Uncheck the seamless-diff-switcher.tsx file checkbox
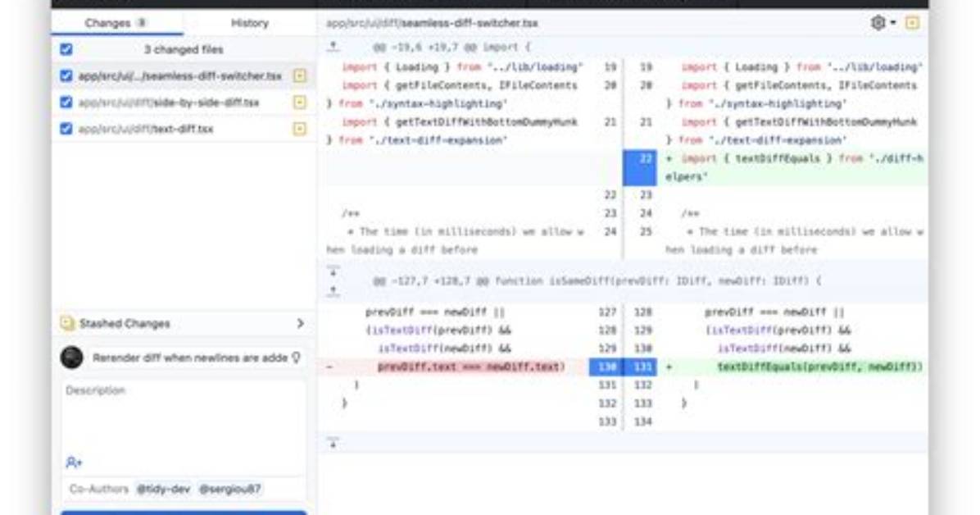 66,75
